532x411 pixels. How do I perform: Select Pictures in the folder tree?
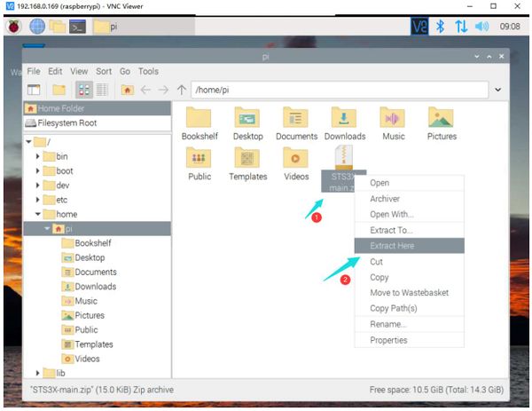90,315
